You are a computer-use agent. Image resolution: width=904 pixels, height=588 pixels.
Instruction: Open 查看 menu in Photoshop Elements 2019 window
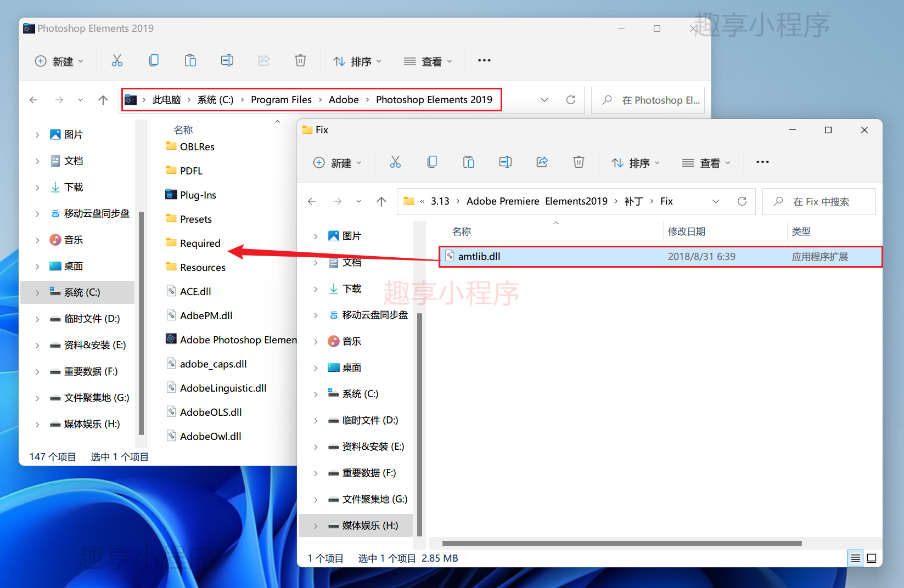coord(428,61)
